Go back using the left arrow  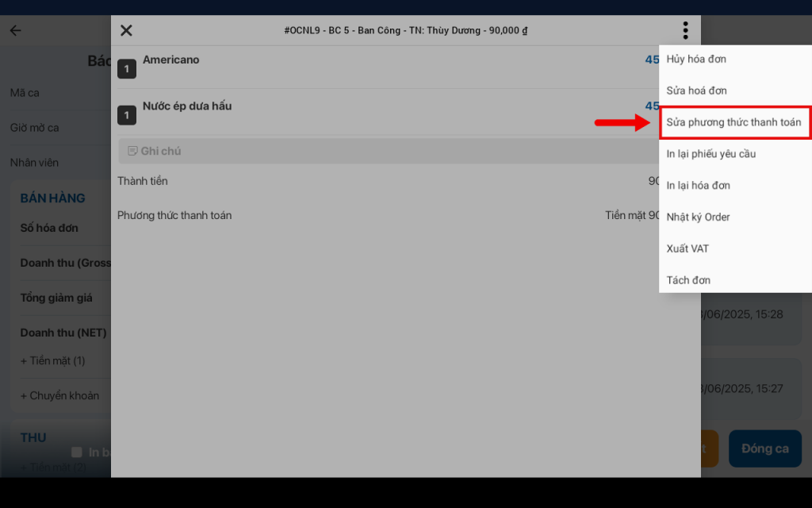coord(16,31)
